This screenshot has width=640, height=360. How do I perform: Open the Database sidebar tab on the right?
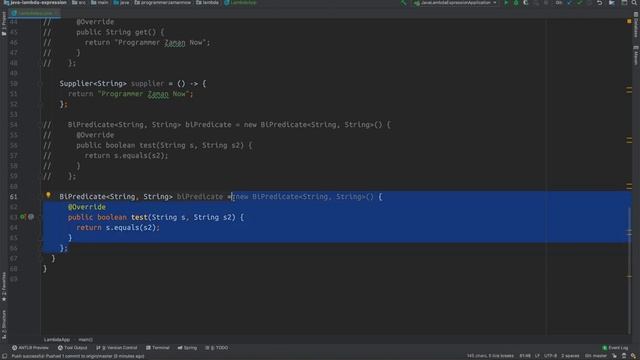pyautogui.click(x=636, y=24)
